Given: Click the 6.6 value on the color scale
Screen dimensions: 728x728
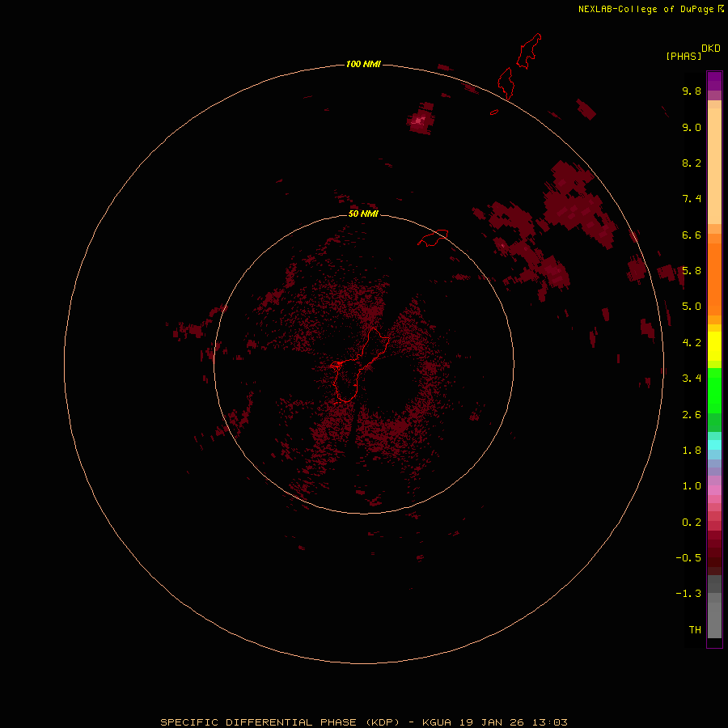Looking at the screenshot, I should 692,235.
